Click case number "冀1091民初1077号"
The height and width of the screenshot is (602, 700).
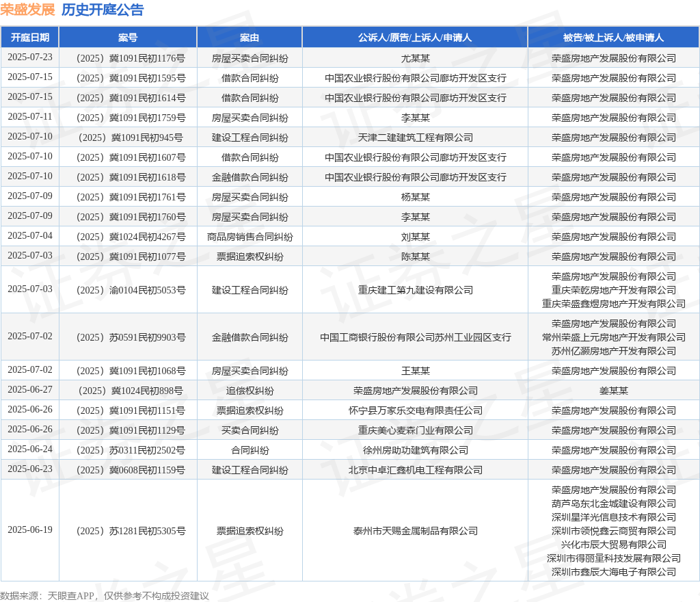click(x=148, y=257)
